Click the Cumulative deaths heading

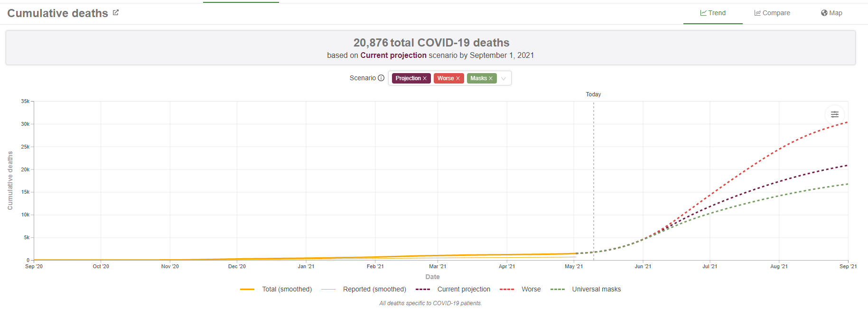57,13
